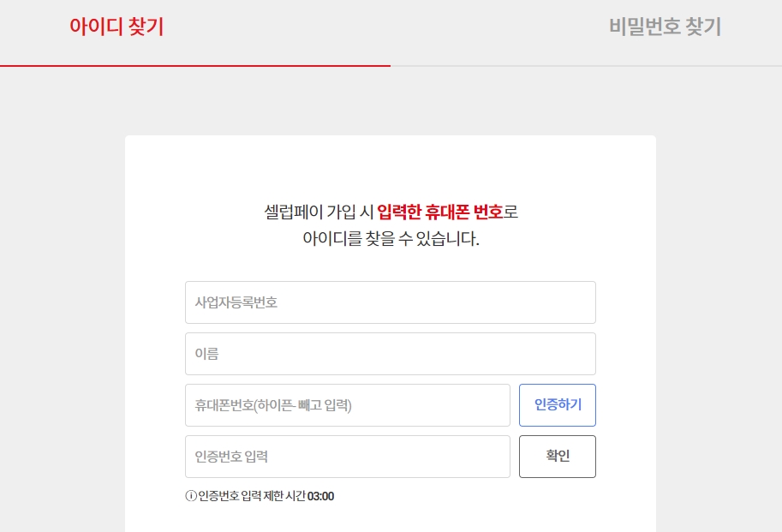Click the 셀럽페이 가입 시 heading text
This screenshot has height=532, width=782.
coord(318,212)
